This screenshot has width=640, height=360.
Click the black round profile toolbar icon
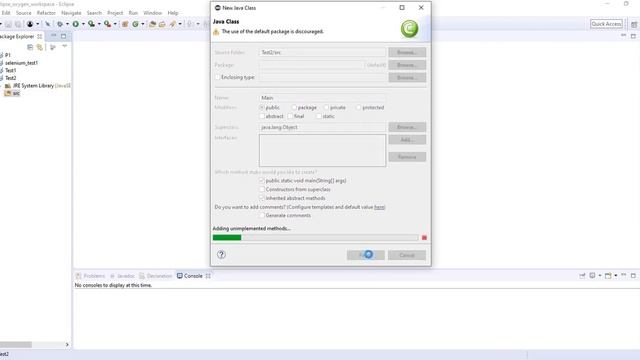click(x=30, y=24)
